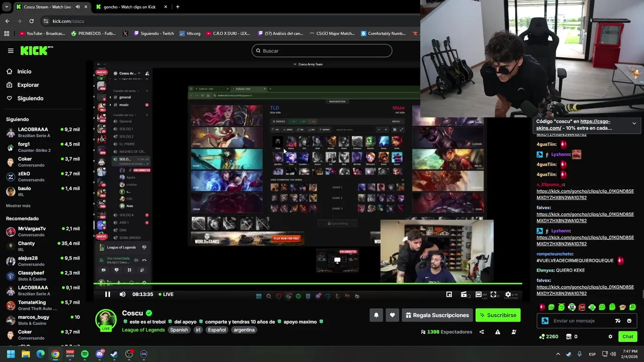The image size is (644, 362).
Task: Report stream using warning triangle icon
Action: [x=498, y=332]
